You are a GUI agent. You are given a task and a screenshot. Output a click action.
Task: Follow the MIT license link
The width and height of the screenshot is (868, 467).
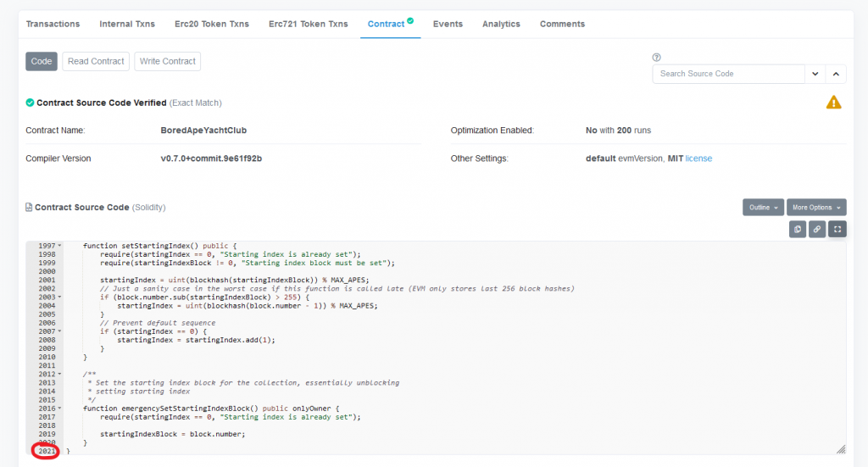[698, 158]
